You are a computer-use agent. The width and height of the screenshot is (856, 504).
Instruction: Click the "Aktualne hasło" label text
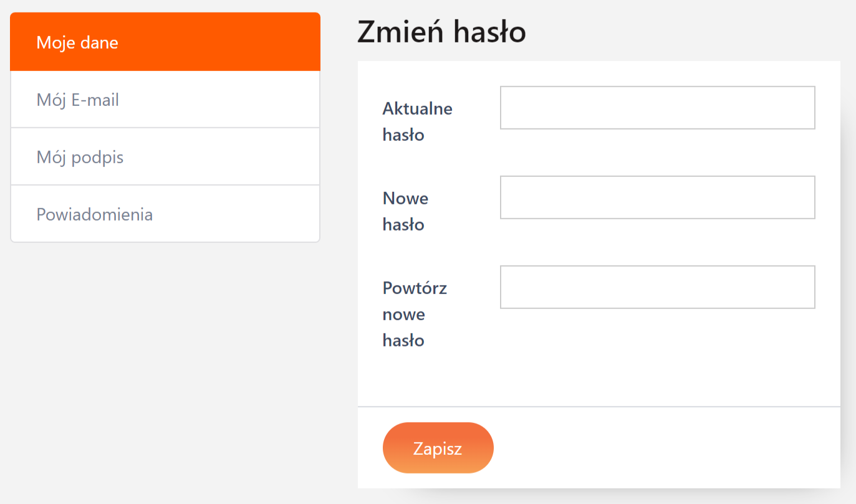pos(417,121)
